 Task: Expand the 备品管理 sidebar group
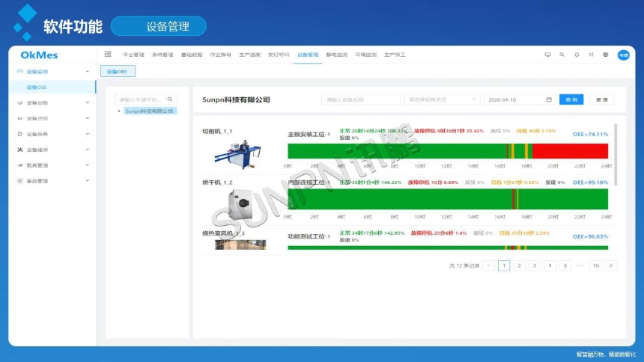(88, 180)
